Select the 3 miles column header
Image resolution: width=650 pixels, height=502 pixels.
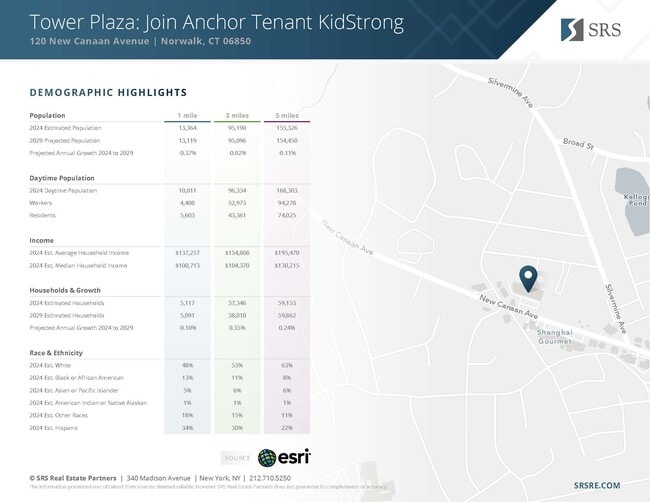tap(238, 116)
